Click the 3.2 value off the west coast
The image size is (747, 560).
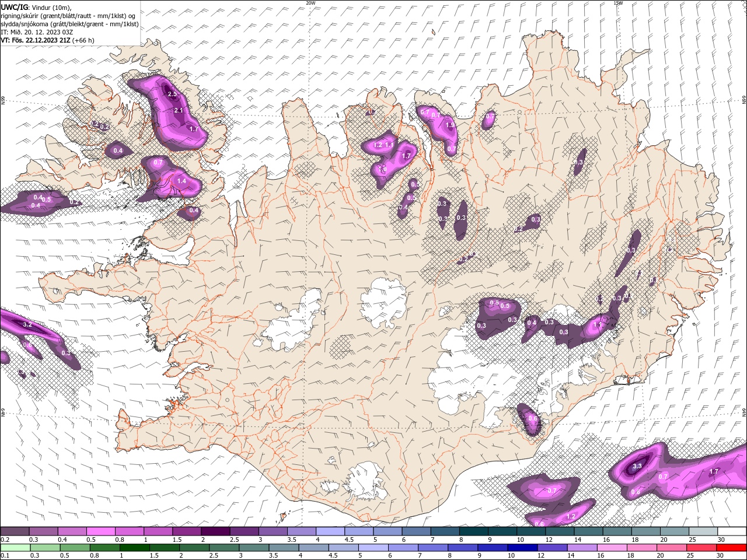(x=27, y=324)
